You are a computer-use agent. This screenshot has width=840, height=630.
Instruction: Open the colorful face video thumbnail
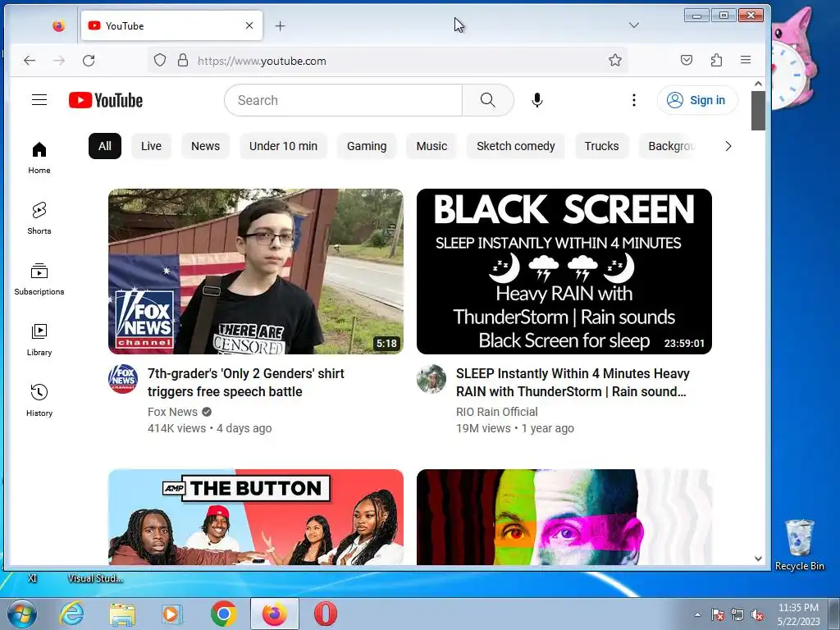pos(564,517)
